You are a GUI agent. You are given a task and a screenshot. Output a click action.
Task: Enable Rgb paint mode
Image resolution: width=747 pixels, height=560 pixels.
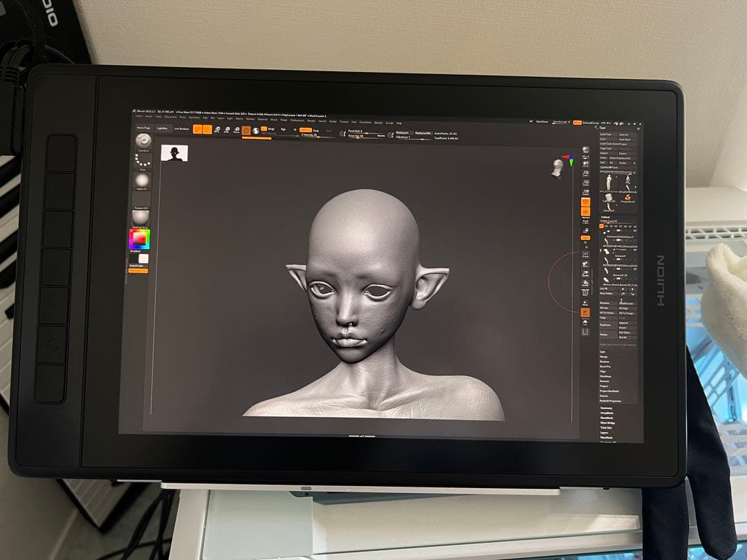click(x=284, y=130)
